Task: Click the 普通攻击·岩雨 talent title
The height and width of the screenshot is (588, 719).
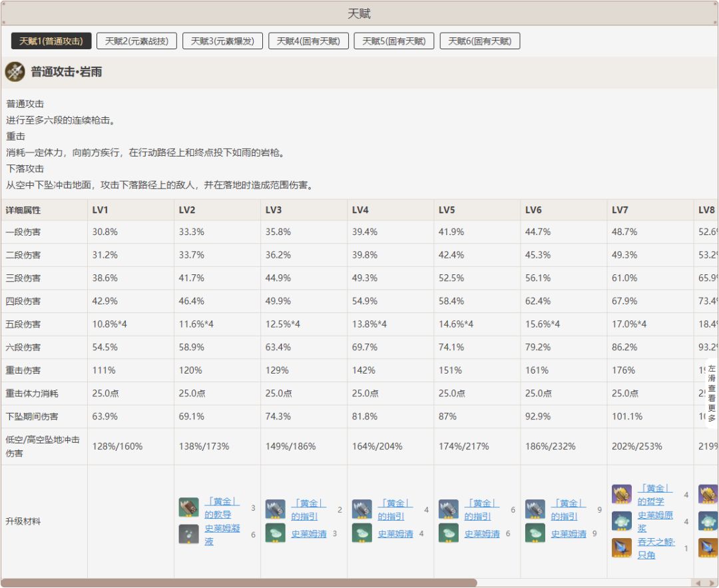Action: [x=67, y=72]
